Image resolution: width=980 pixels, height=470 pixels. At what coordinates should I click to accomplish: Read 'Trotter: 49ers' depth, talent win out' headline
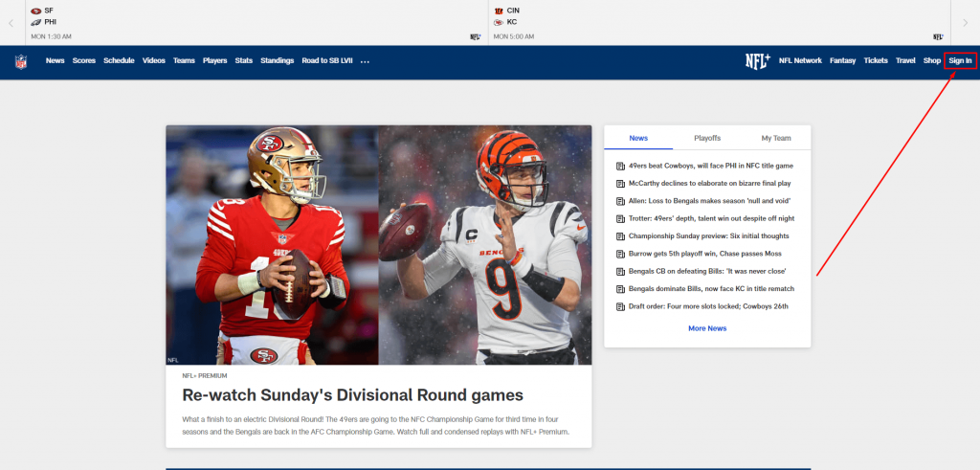[711, 219]
